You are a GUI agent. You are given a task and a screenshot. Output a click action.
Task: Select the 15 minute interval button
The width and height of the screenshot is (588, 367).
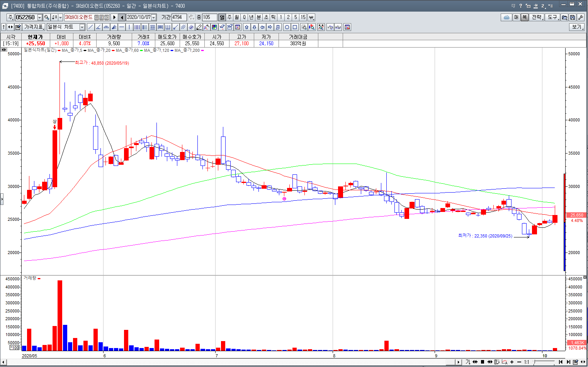(303, 17)
